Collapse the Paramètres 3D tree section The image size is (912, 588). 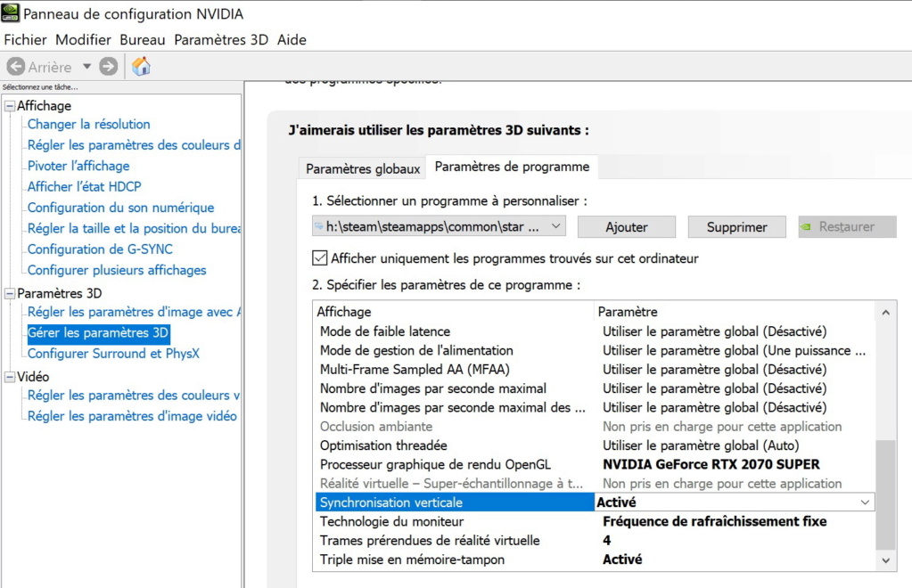10,294
